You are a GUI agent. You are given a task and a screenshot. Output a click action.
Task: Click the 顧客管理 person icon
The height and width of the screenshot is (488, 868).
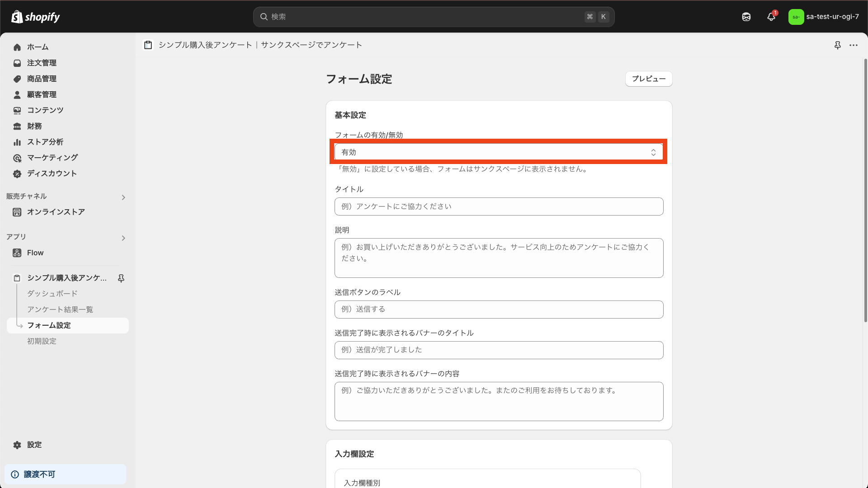pos(17,94)
